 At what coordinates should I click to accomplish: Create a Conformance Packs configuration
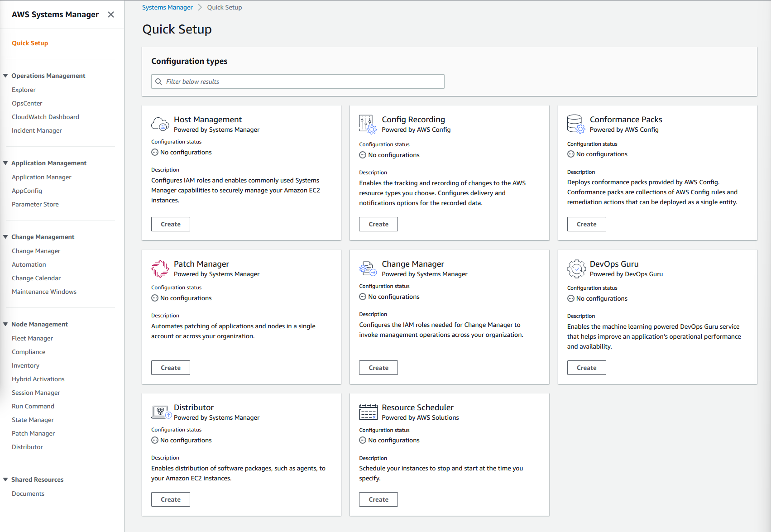[x=587, y=224]
